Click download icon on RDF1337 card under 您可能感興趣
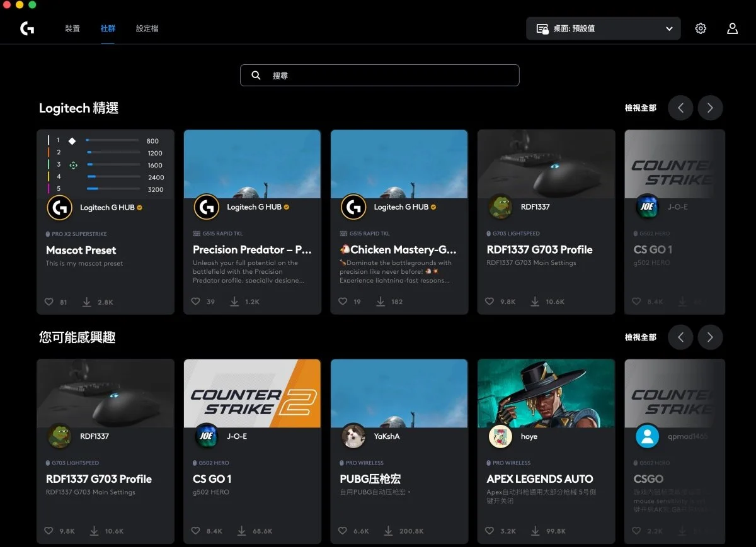Image resolution: width=756 pixels, height=547 pixels. (x=94, y=531)
